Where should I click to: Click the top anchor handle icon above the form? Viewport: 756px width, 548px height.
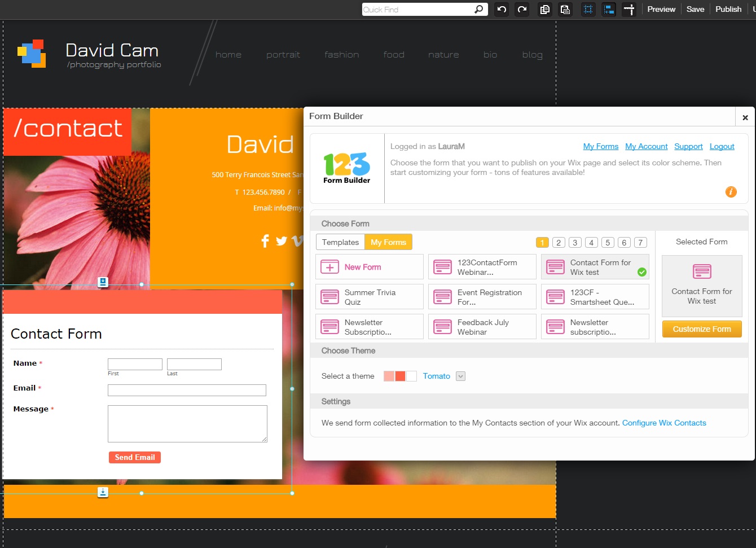103,282
